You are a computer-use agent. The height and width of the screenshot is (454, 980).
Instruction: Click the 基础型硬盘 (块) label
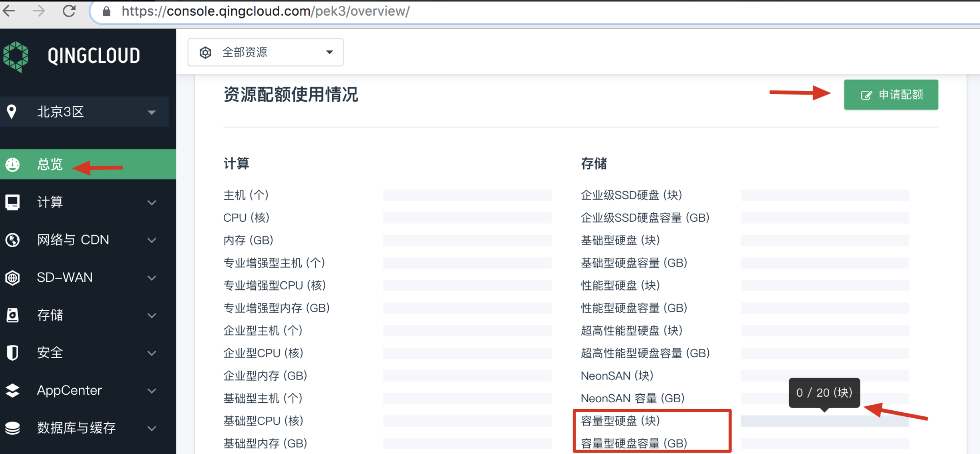[620, 240]
